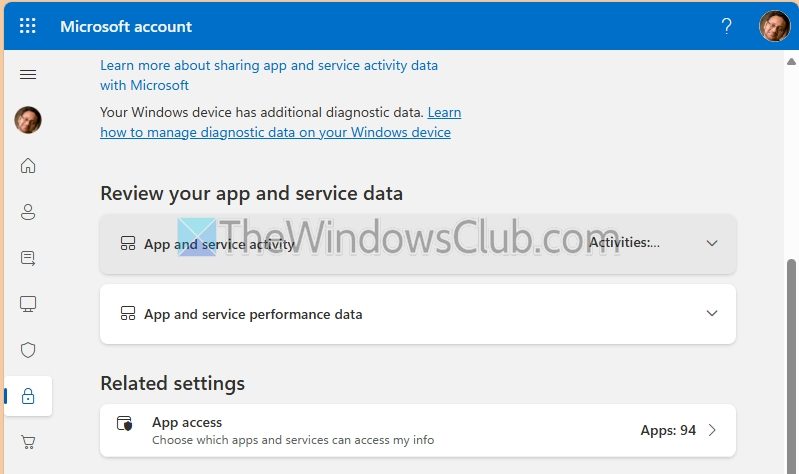Select the Privacy lock sidebar icon
The width and height of the screenshot is (799, 474).
point(28,396)
